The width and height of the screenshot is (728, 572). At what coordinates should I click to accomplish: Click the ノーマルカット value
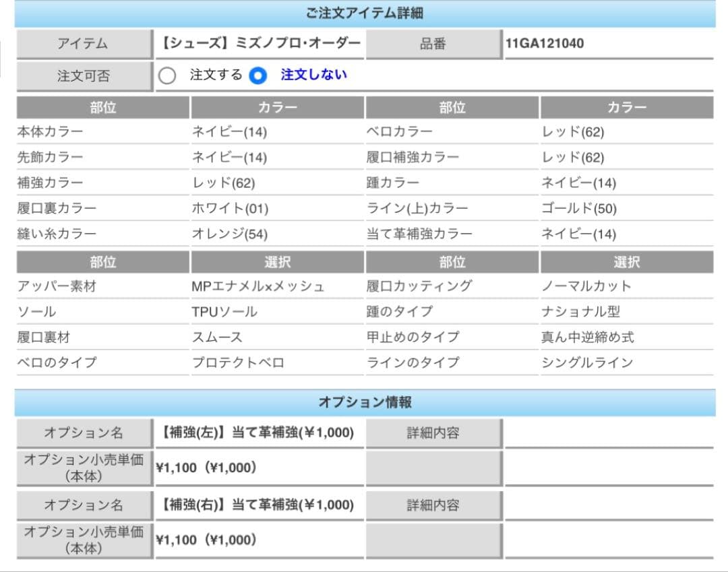pyautogui.click(x=586, y=286)
